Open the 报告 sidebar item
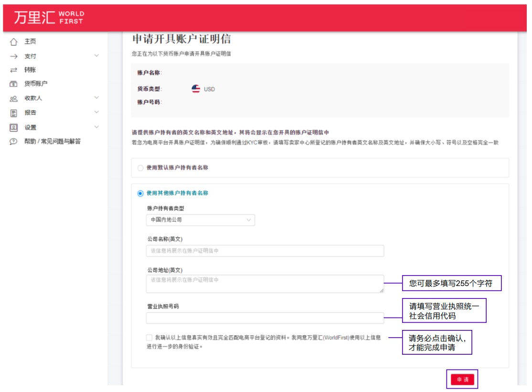This screenshot has width=532, height=392. point(30,113)
